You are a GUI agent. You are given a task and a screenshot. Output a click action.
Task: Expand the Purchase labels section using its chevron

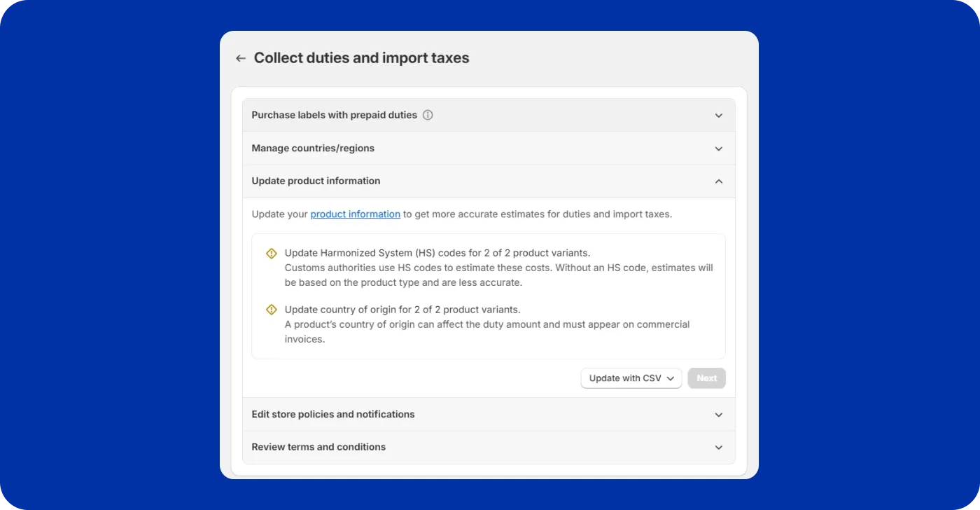(x=718, y=116)
